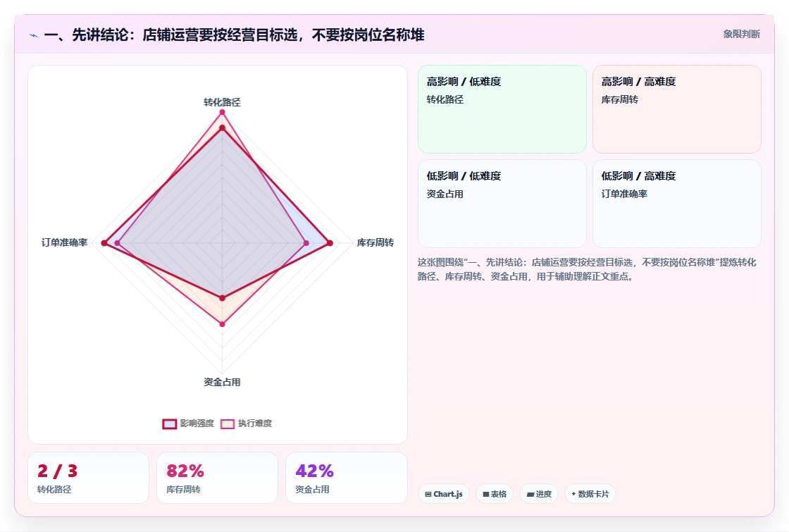Image resolution: width=789 pixels, height=532 pixels.
Task: Click the 象限判断 label in the header
Action: click(x=741, y=35)
